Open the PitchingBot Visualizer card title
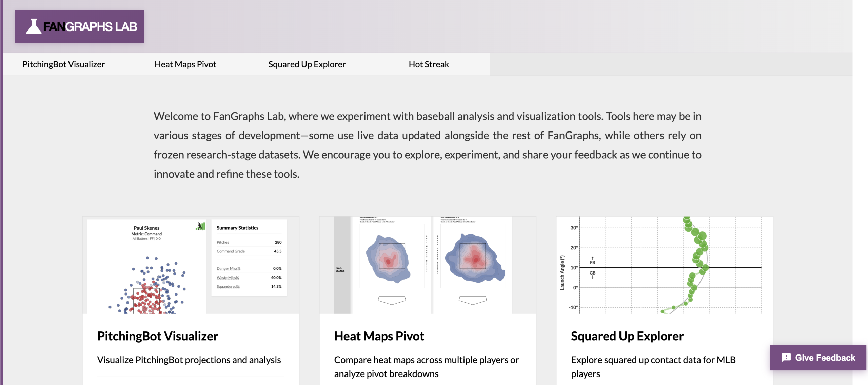 pos(158,336)
